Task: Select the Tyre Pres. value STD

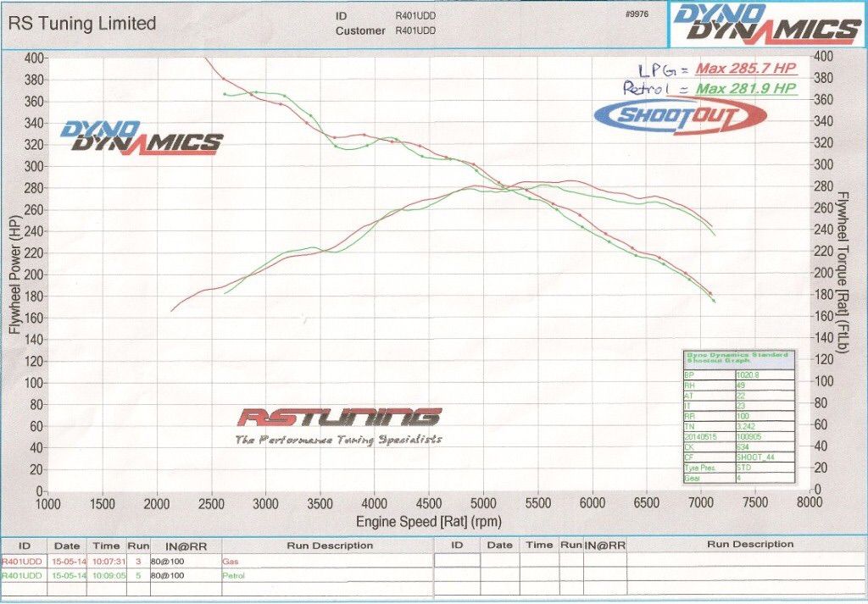Action: (x=765, y=468)
